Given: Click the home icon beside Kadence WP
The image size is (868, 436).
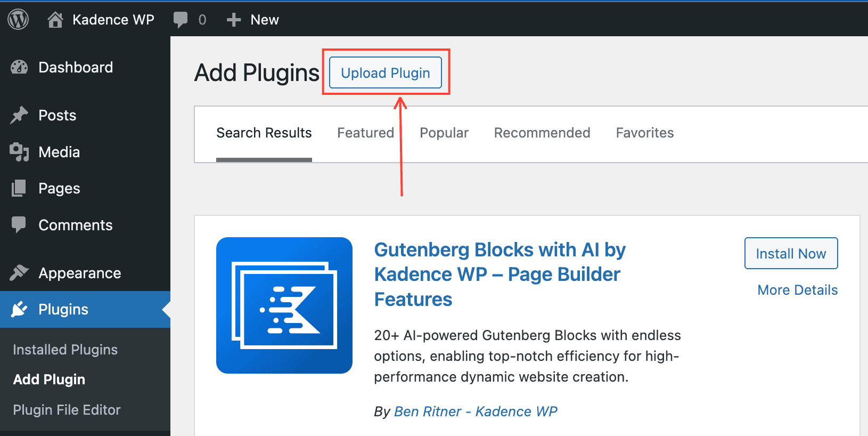Looking at the screenshot, I should click(x=55, y=20).
